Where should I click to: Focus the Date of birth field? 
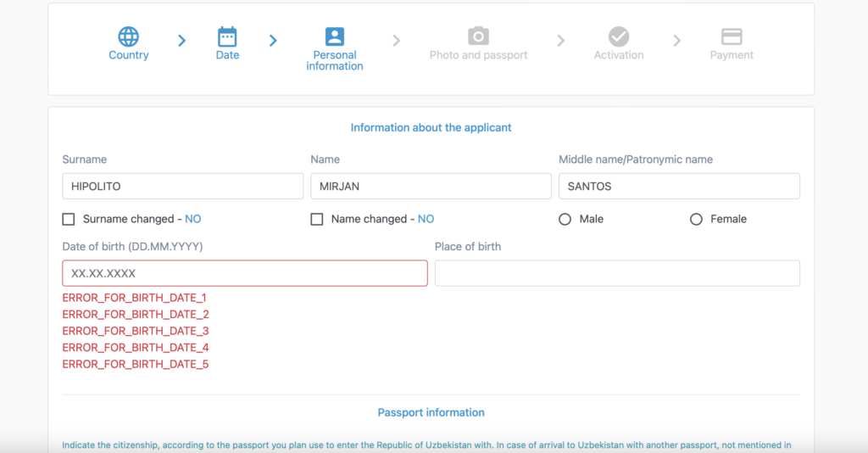pyautogui.click(x=245, y=273)
